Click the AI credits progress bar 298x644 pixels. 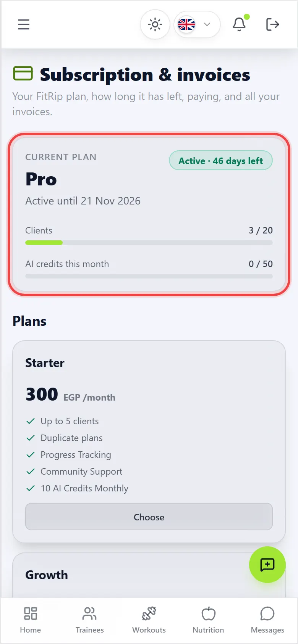pos(149,276)
